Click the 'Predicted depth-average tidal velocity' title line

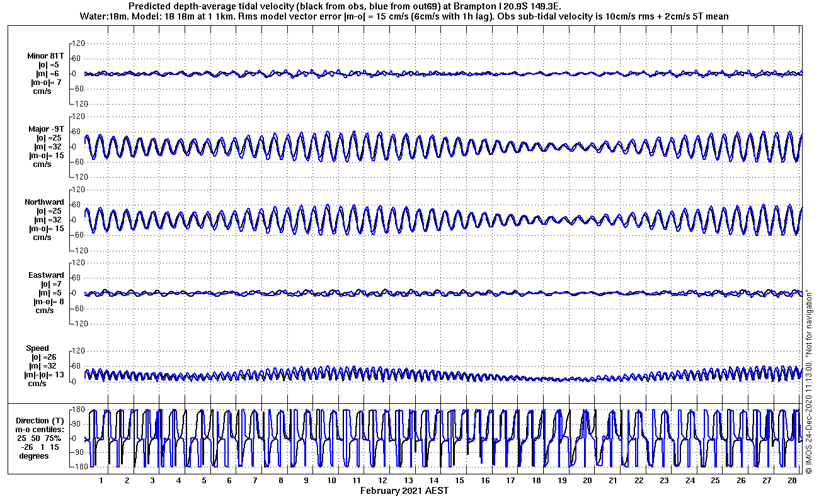pyautogui.click(x=345, y=6)
